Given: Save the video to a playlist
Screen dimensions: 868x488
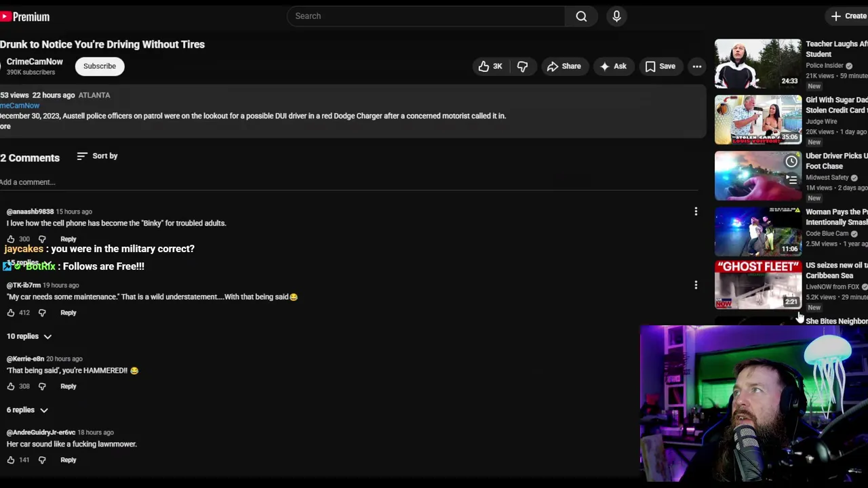Looking at the screenshot, I should click(x=660, y=66).
